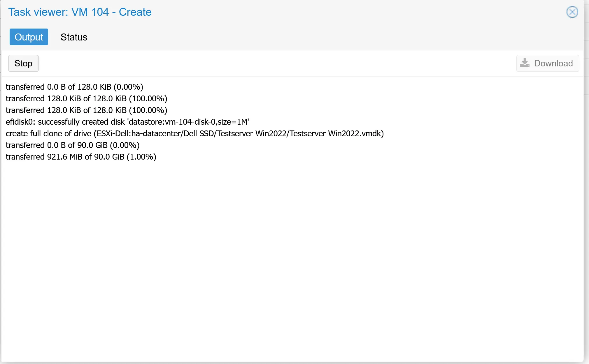
Task: Click the 128.0 KiB 100.00% log line
Action: coord(86,98)
